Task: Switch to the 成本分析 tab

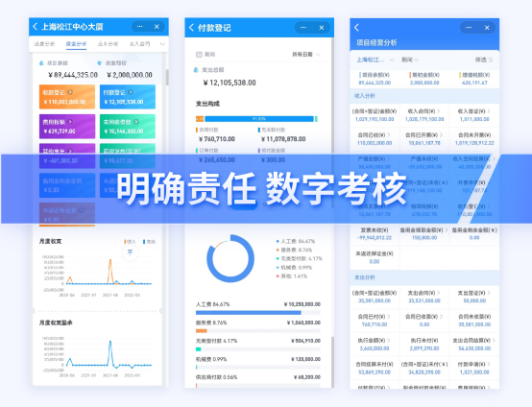Action: pyautogui.click(x=108, y=44)
